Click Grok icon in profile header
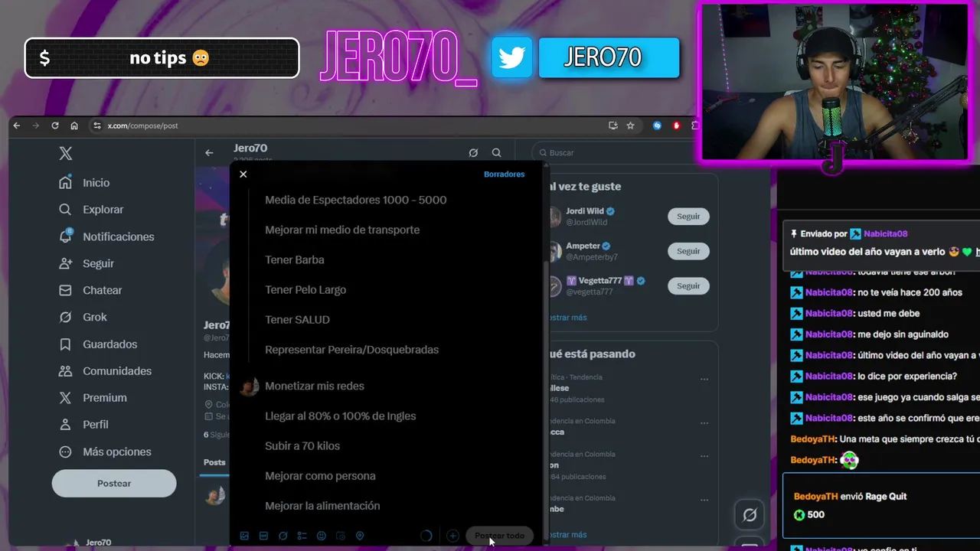This screenshot has width=980, height=551. tap(473, 153)
